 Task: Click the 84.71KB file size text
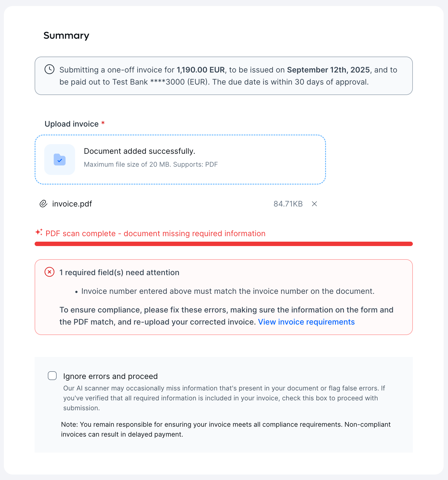[288, 204]
